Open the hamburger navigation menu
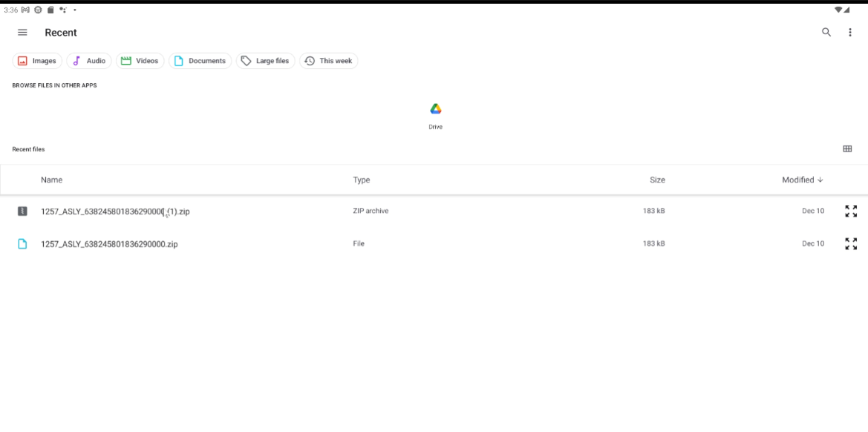The height and width of the screenshot is (432, 868). coord(22,32)
